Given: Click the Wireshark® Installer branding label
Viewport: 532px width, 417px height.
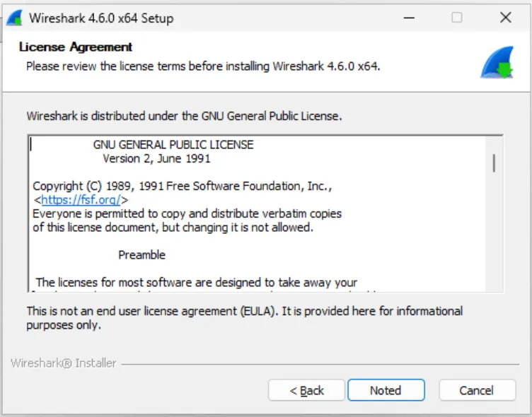Looking at the screenshot, I should (x=64, y=363).
